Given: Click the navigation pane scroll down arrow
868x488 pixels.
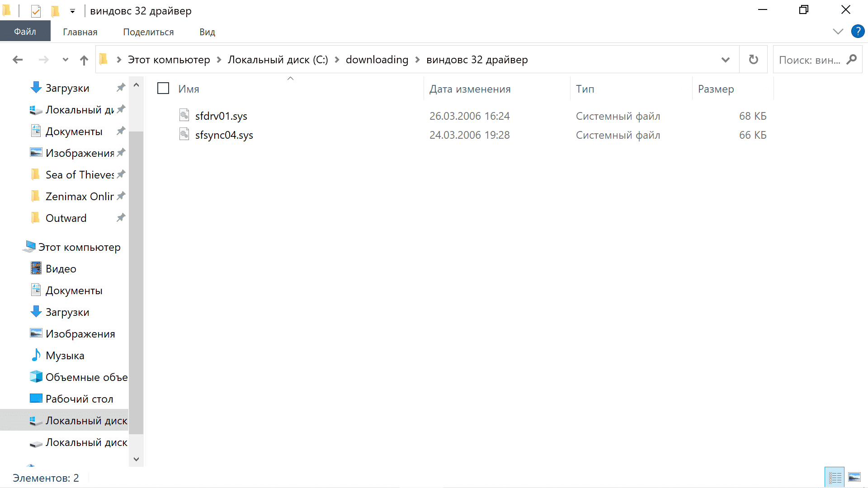Looking at the screenshot, I should pos(136,459).
